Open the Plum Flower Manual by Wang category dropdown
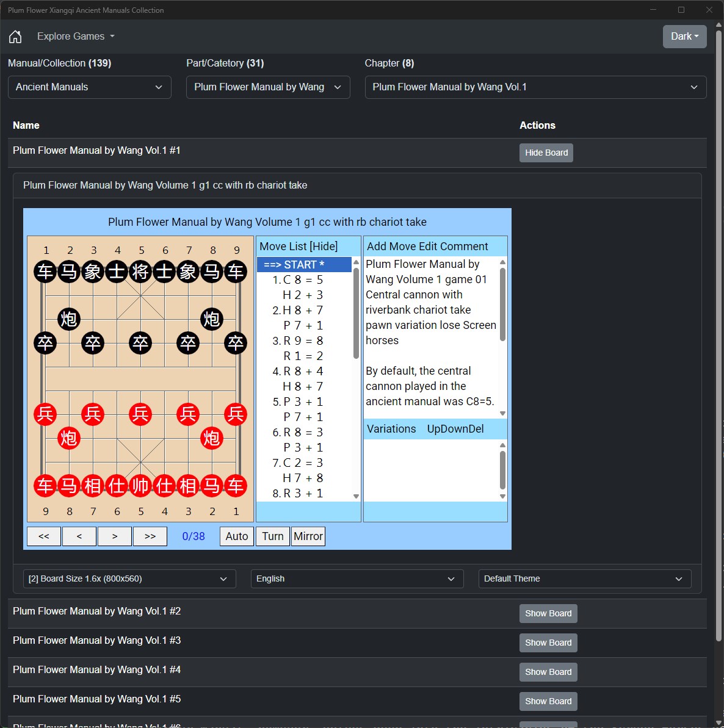Screen dimensions: 724x728 pyautogui.click(x=268, y=87)
